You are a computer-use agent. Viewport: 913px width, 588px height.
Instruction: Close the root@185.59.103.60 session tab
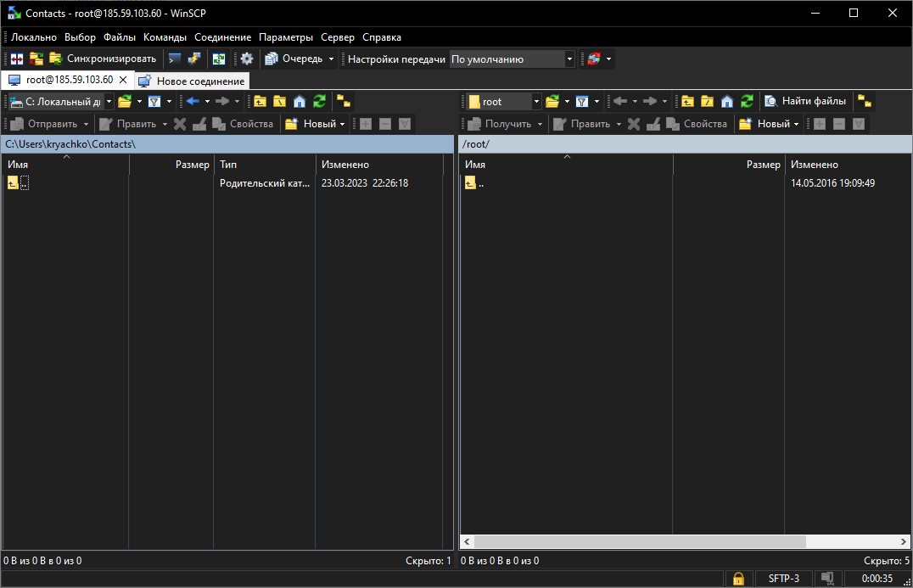(123, 80)
